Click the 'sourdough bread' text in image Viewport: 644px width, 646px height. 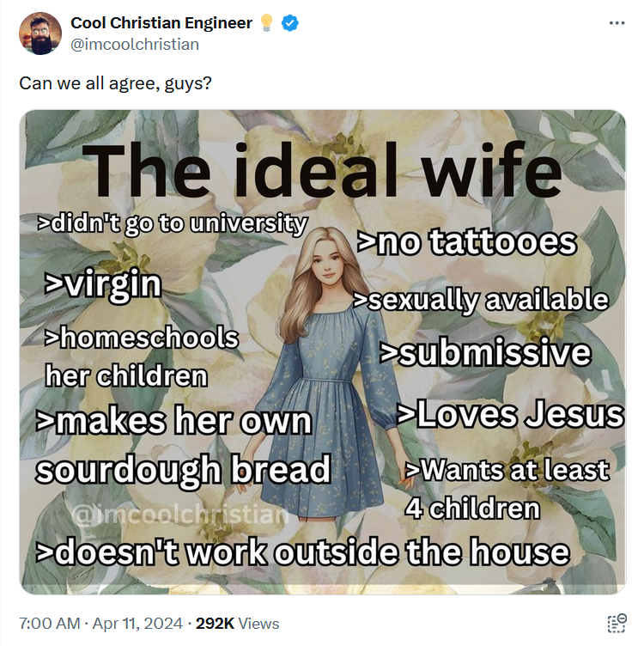click(183, 469)
